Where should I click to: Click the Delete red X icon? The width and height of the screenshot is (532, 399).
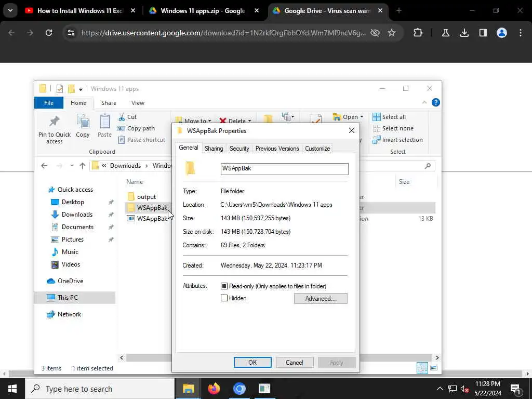(222, 121)
